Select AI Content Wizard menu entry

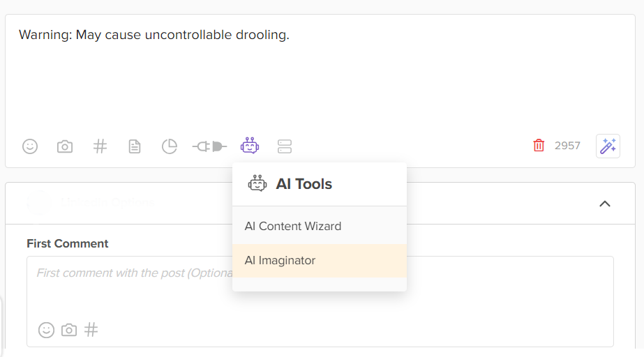click(320, 226)
